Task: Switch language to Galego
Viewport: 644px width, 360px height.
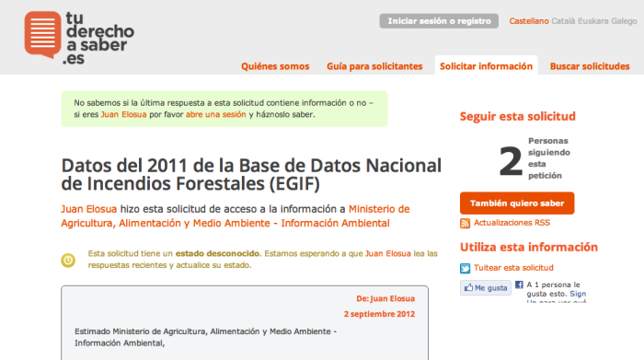Action: (x=624, y=21)
